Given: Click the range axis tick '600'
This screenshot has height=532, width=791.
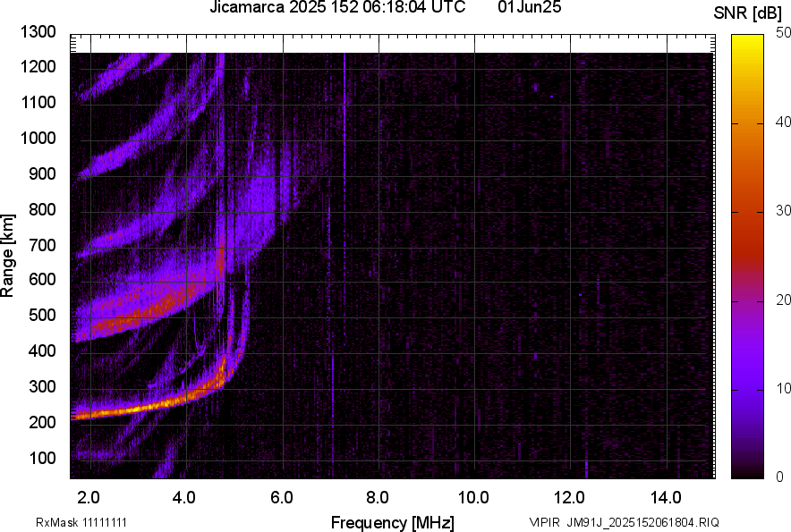Looking at the screenshot, I should tap(42, 279).
